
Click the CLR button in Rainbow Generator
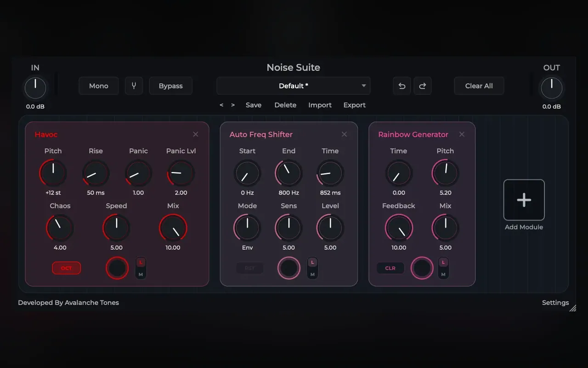point(390,268)
